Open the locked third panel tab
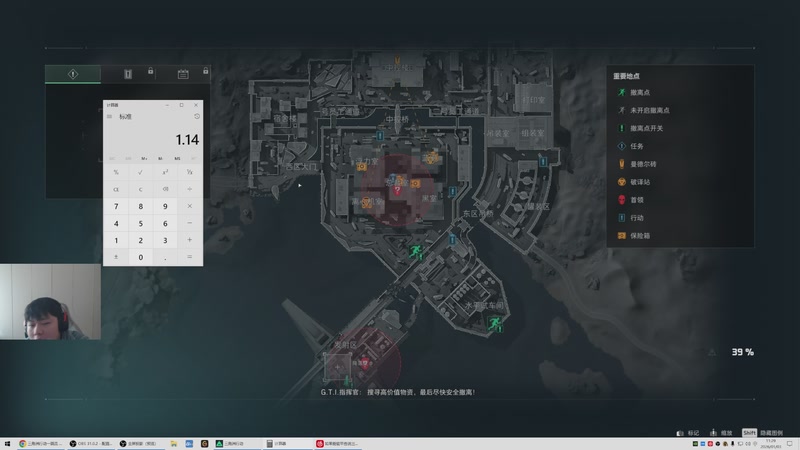Screen dimensions: 800x450 (183, 74)
